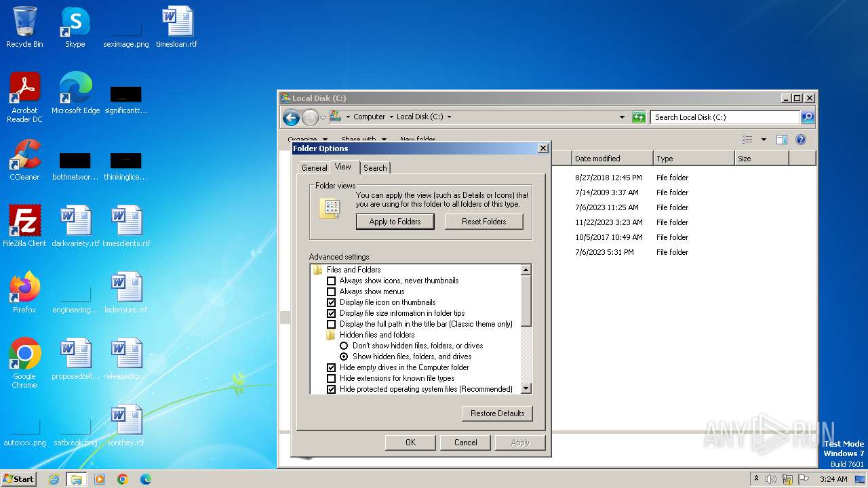The image size is (868, 488).
Task: Open recent pages dropdown next to Forward
Action: [x=323, y=118]
